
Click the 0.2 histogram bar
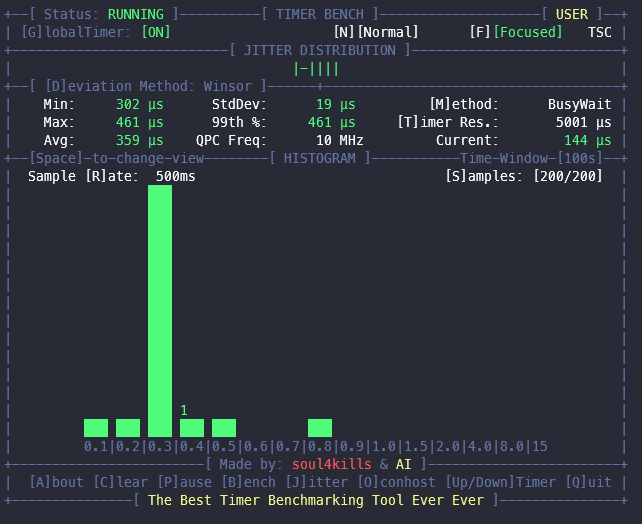point(128,428)
